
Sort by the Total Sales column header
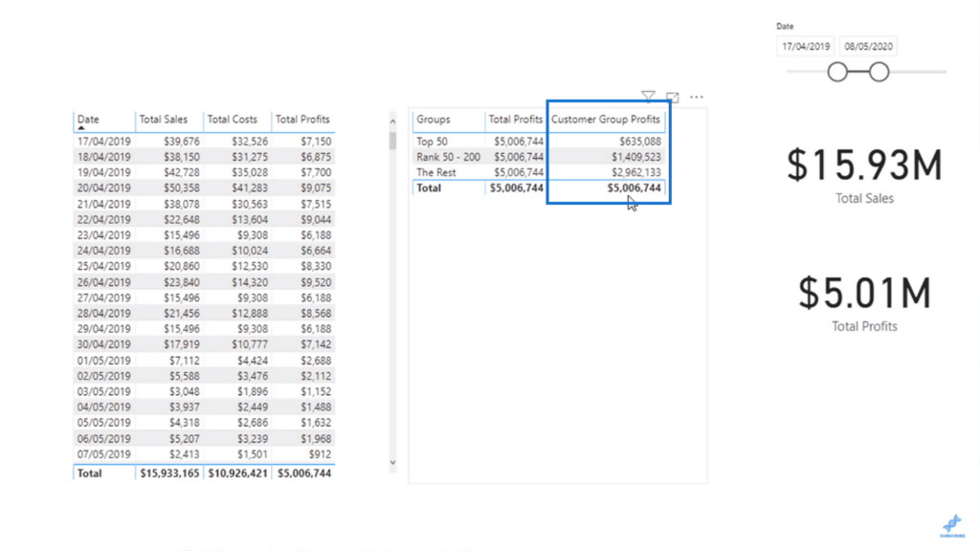coord(164,120)
